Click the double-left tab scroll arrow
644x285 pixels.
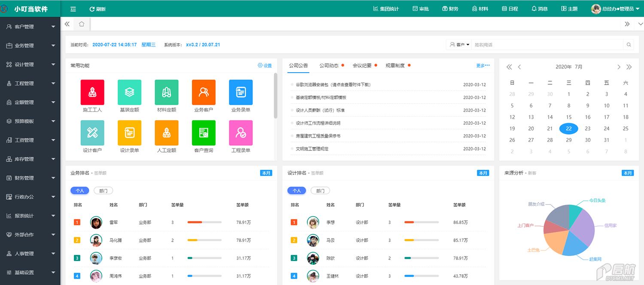point(67,24)
